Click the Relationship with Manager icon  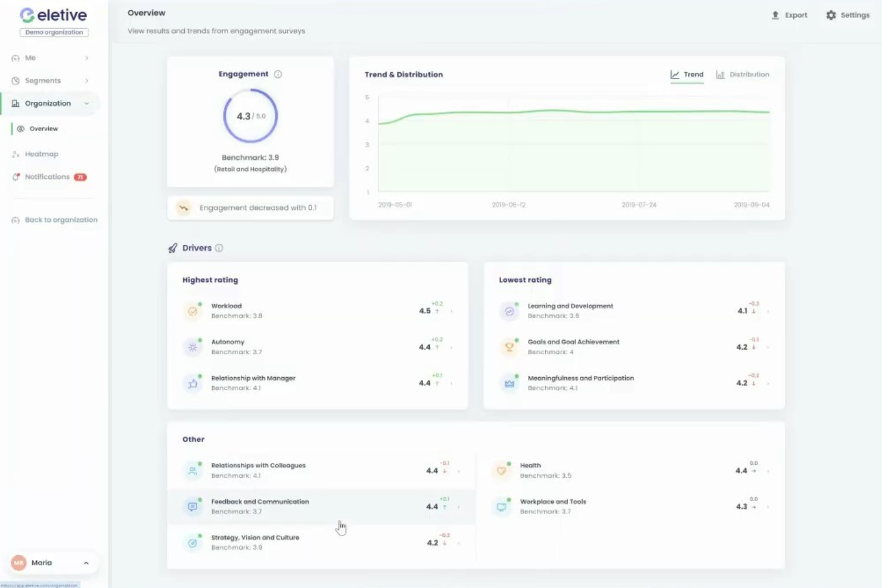tap(192, 384)
